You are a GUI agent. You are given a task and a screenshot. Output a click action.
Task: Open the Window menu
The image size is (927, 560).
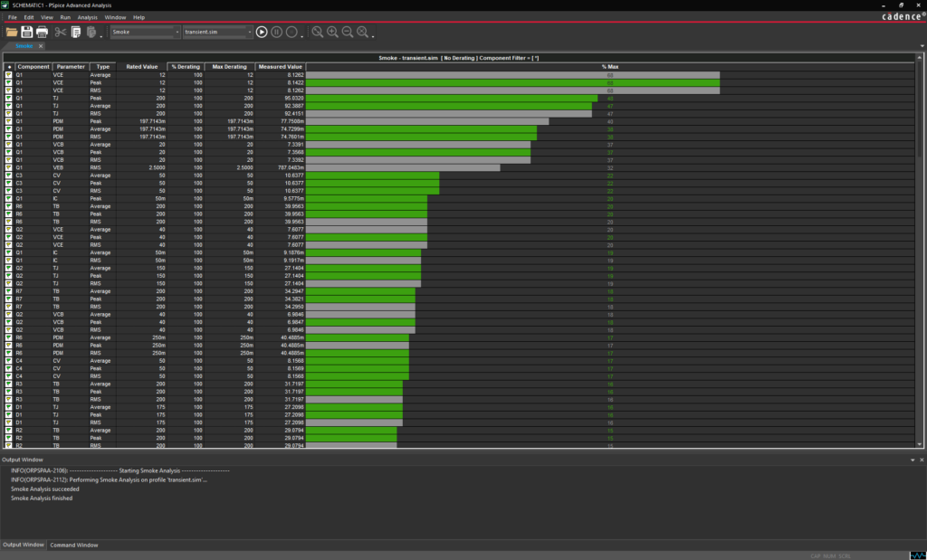click(115, 18)
